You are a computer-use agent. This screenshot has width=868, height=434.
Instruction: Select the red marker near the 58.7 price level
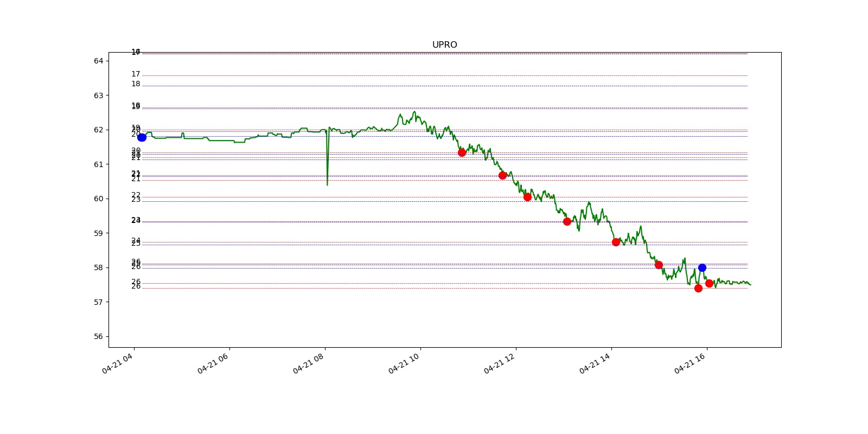pos(616,242)
